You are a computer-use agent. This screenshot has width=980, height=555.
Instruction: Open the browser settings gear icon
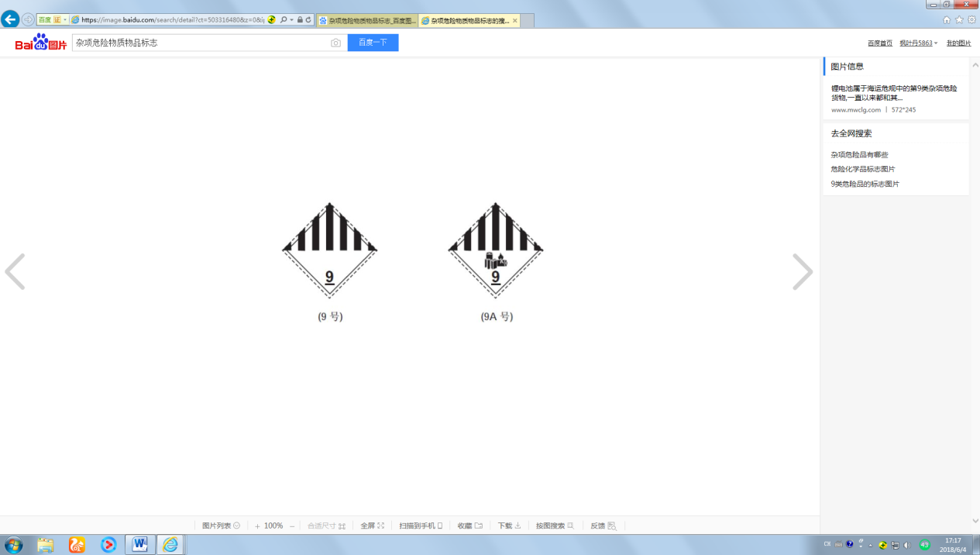tap(971, 19)
